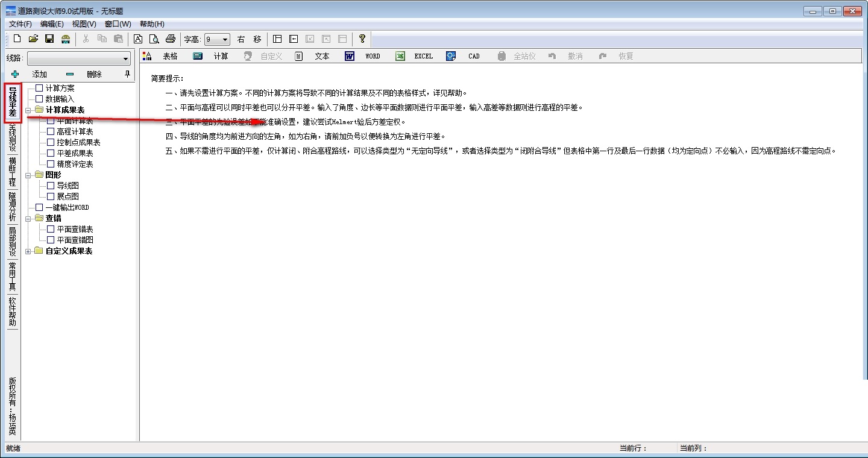Open the 窗口(W) menu

coord(118,24)
